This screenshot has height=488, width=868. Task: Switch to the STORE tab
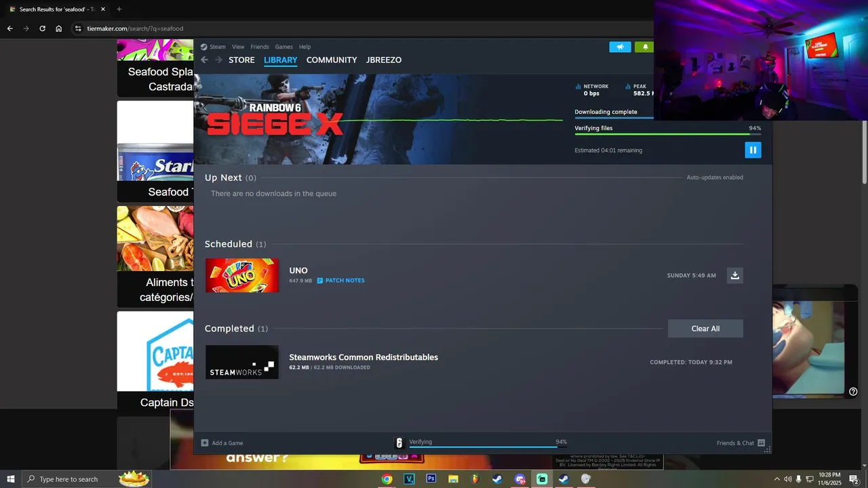241,60
